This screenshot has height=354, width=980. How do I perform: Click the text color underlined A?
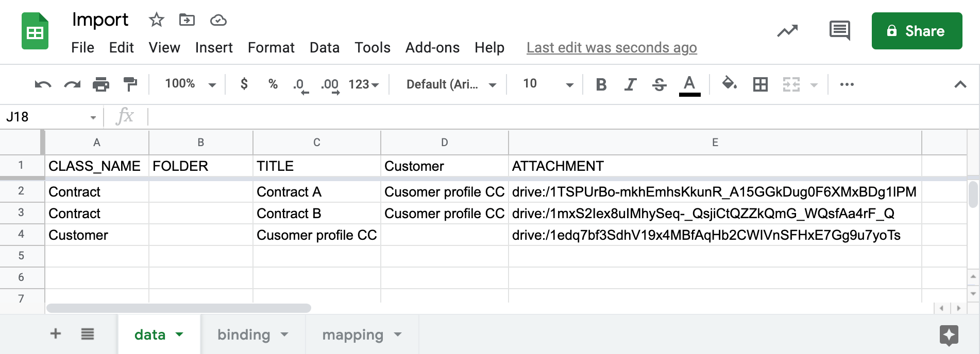click(689, 84)
